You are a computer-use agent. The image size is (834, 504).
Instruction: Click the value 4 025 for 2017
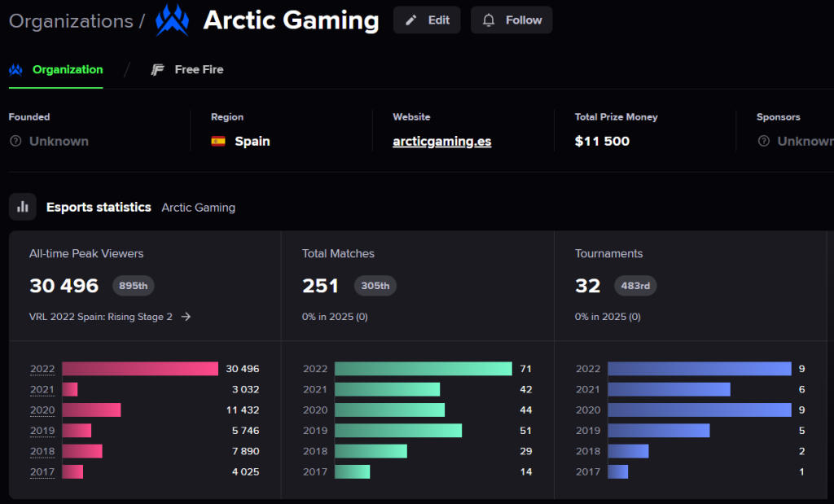tap(245, 471)
